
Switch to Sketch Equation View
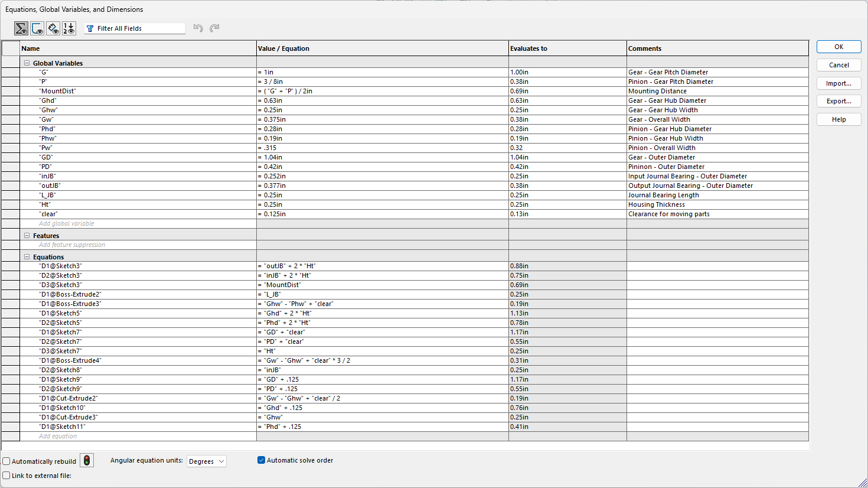tap(37, 28)
